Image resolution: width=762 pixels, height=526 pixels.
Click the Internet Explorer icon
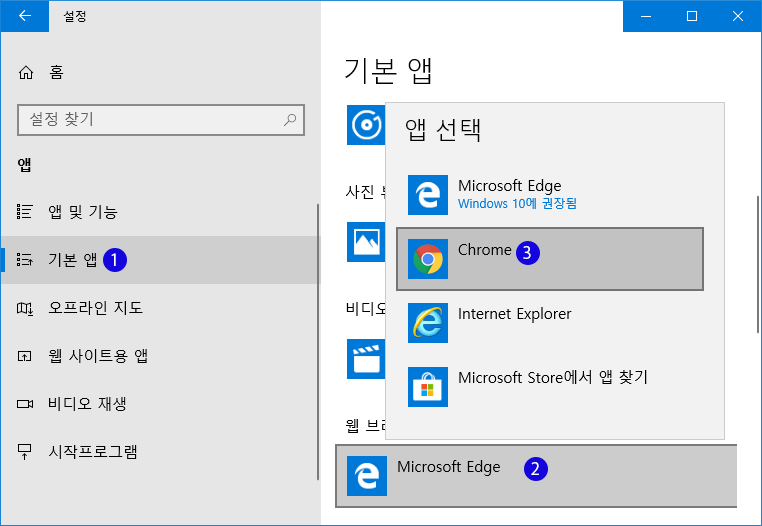point(428,323)
